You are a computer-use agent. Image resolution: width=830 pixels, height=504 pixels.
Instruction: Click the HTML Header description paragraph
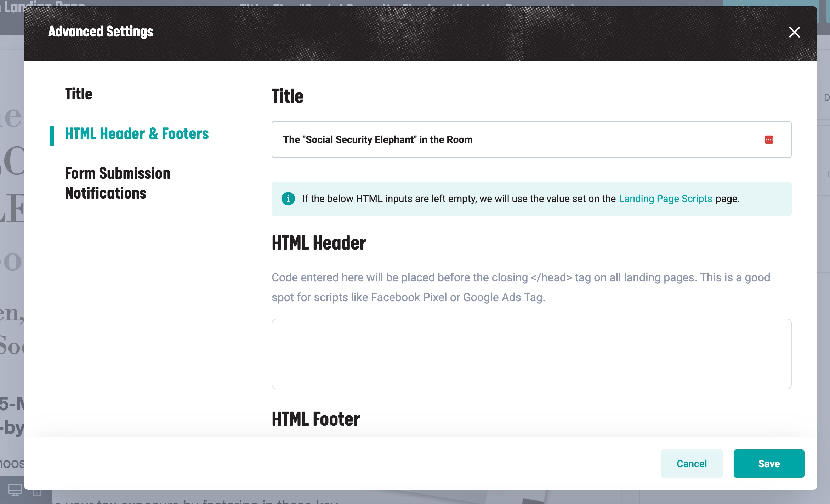coord(521,287)
